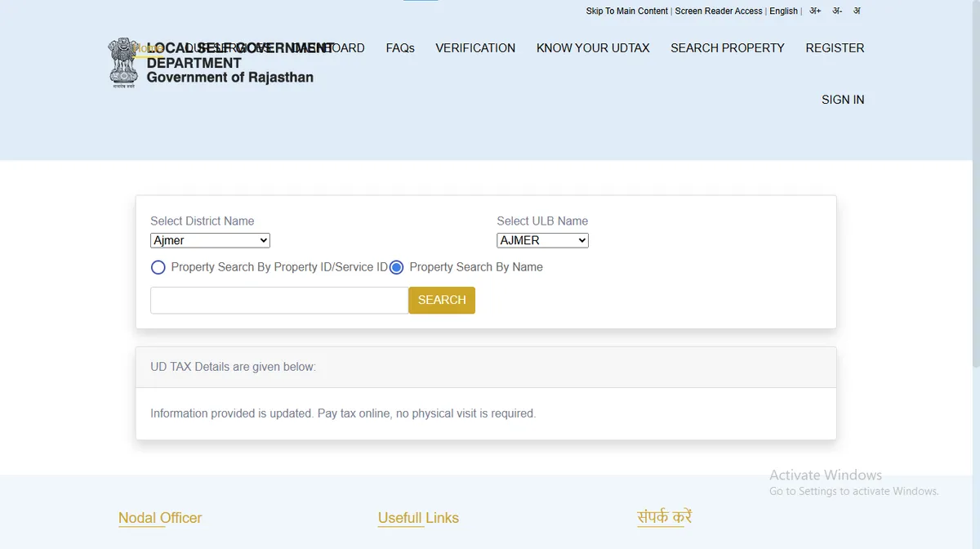Click SIGN IN in the navigation

(843, 100)
